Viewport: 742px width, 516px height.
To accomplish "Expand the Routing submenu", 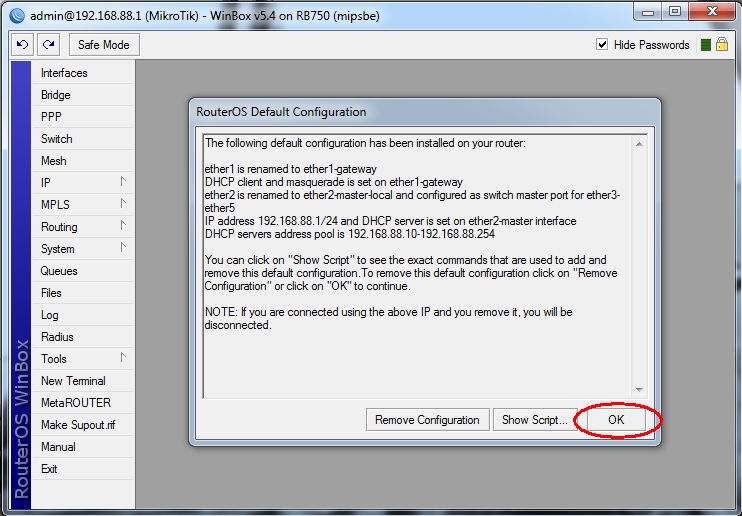I will pos(84,227).
